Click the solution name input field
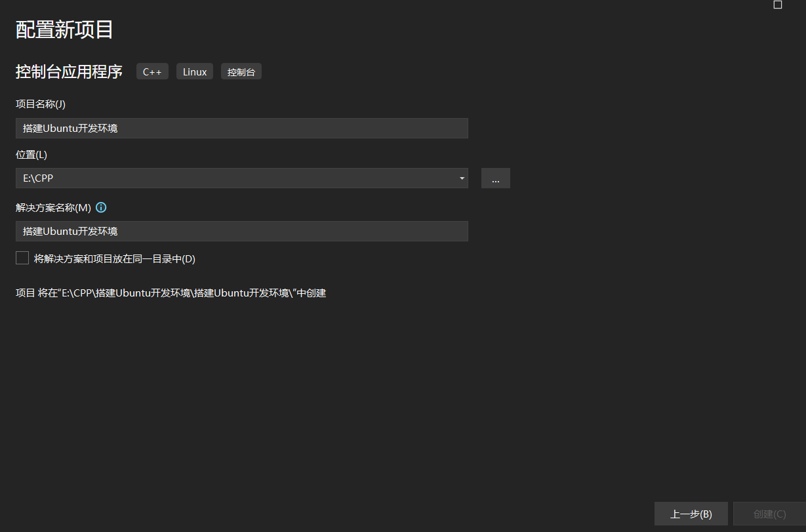The height and width of the screenshot is (532, 806). [x=242, y=231]
